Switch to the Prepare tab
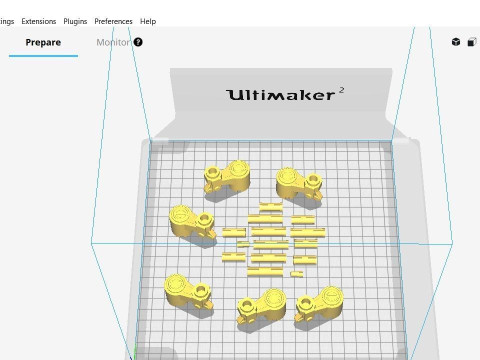The height and width of the screenshot is (360, 480). [43, 42]
